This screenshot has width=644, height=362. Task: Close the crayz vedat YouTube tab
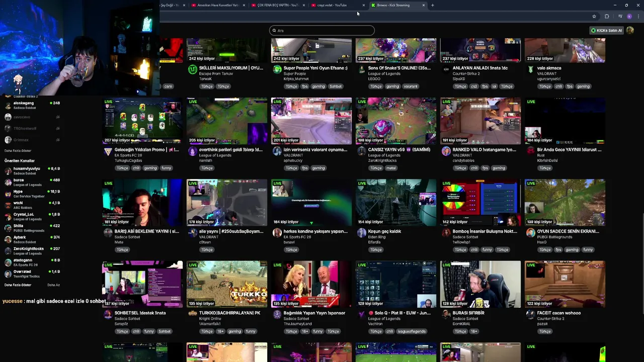coord(363,5)
